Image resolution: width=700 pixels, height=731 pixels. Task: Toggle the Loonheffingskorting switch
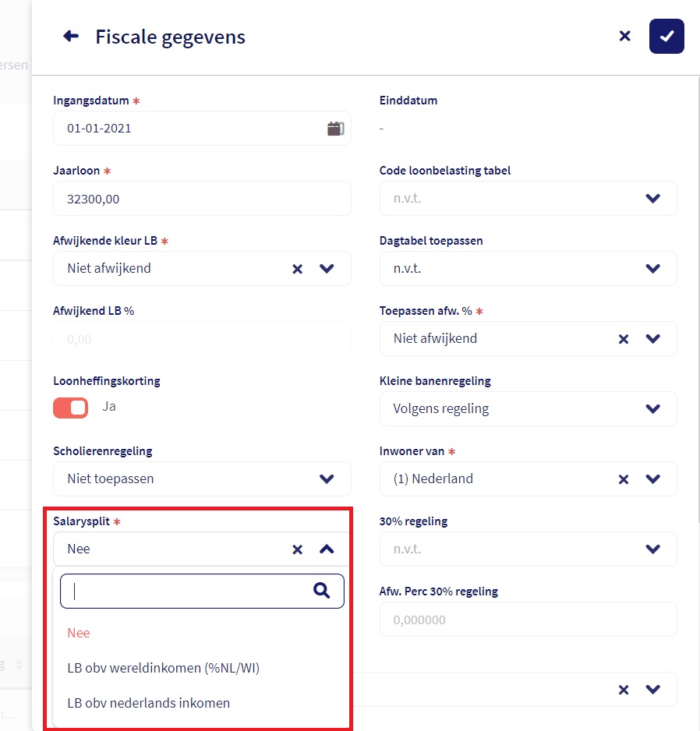click(x=71, y=408)
